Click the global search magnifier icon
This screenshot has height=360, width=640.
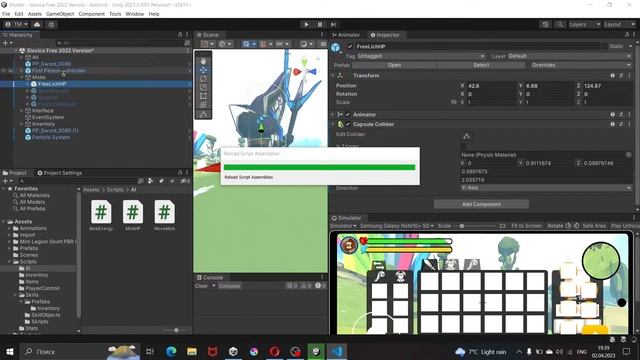coord(560,24)
